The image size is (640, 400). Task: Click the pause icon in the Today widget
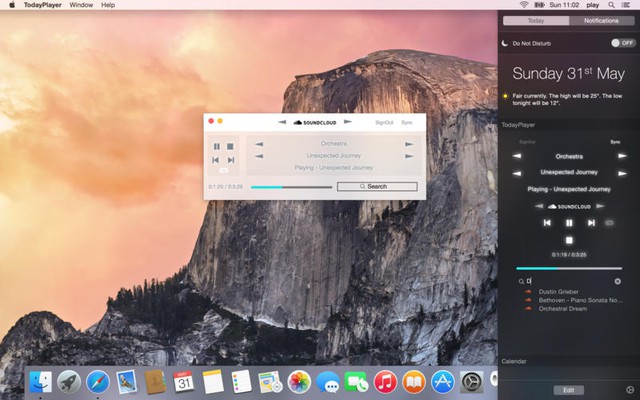point(569,223)
